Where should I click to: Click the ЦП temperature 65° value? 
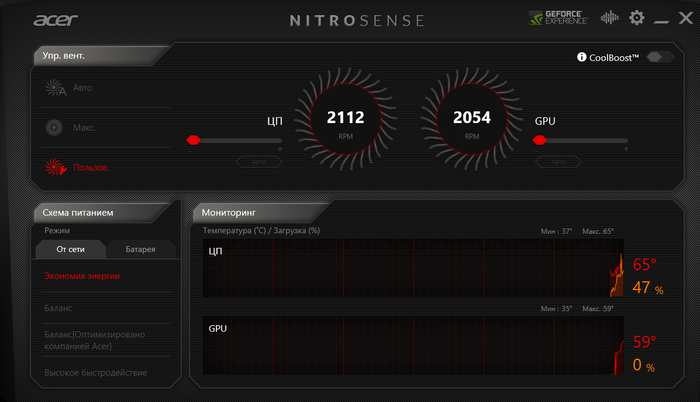pos(644,264)
